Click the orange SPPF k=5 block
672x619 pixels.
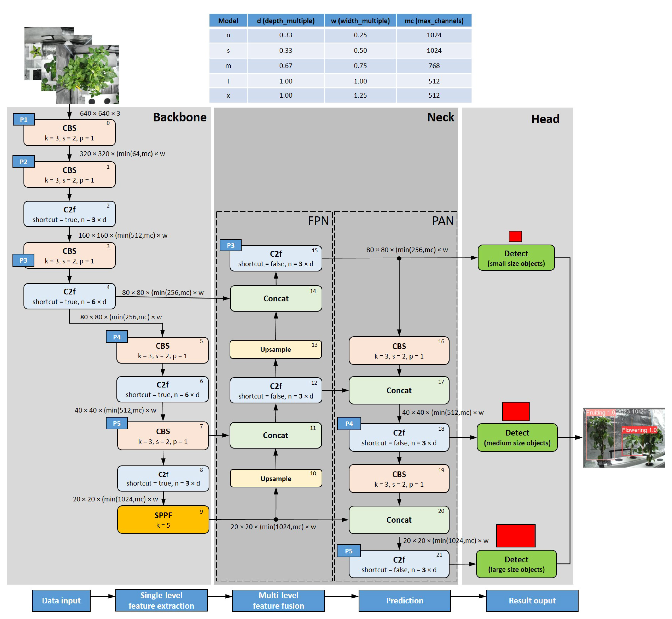click(x=163, y=520)
